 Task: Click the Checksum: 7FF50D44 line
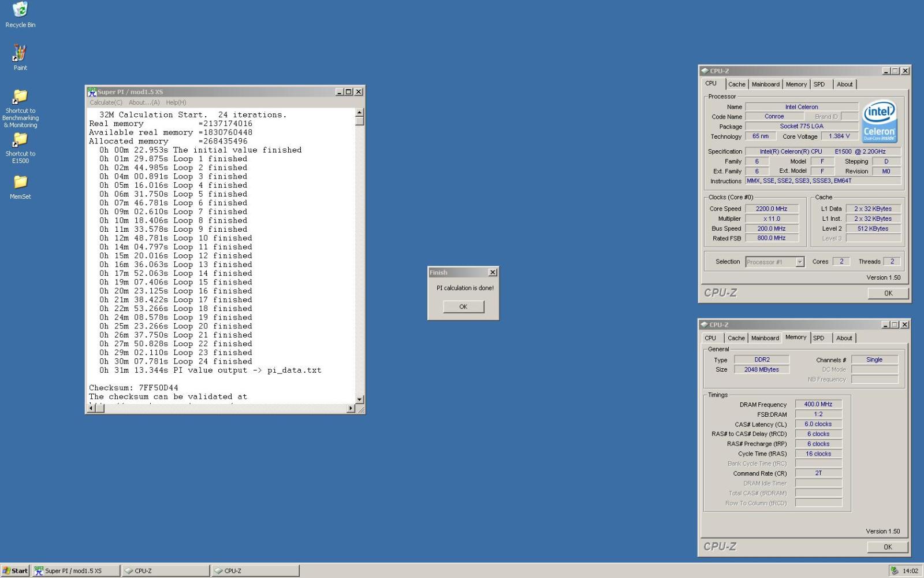(x=133, y=388)
